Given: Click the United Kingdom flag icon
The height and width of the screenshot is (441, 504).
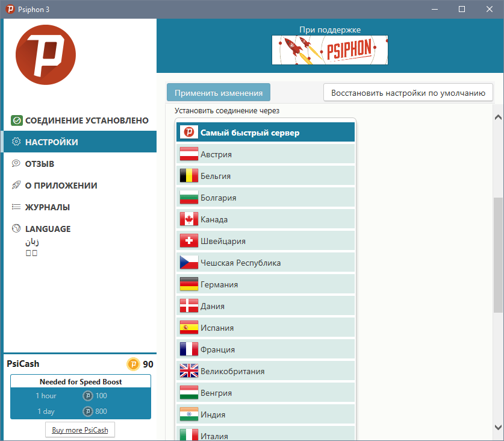Looking at the screenshot, I should (x=189, y=371).
